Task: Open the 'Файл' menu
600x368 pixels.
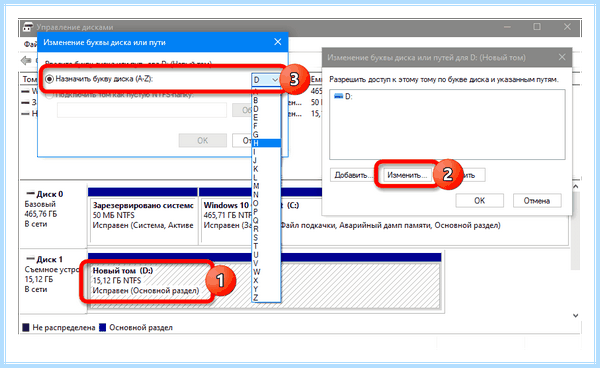Action: tap(31, 44)
